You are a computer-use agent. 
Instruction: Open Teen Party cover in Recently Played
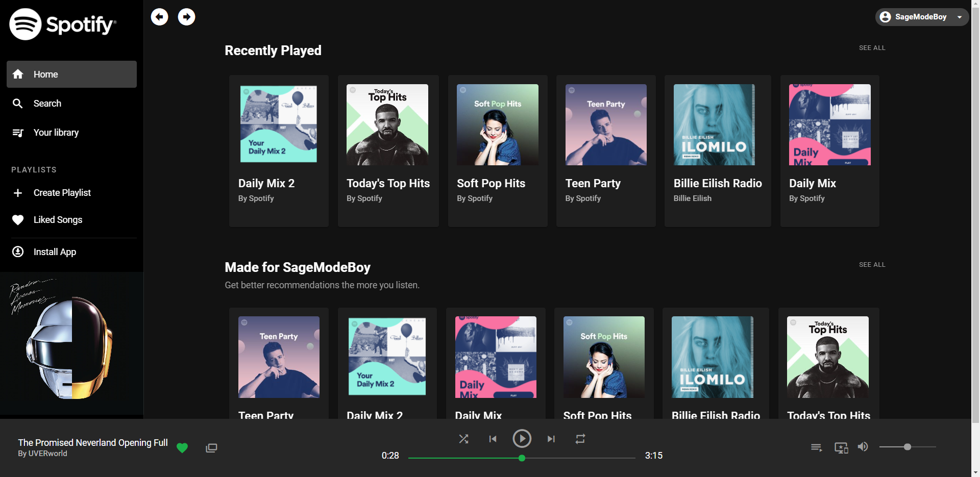pos(606,124)
